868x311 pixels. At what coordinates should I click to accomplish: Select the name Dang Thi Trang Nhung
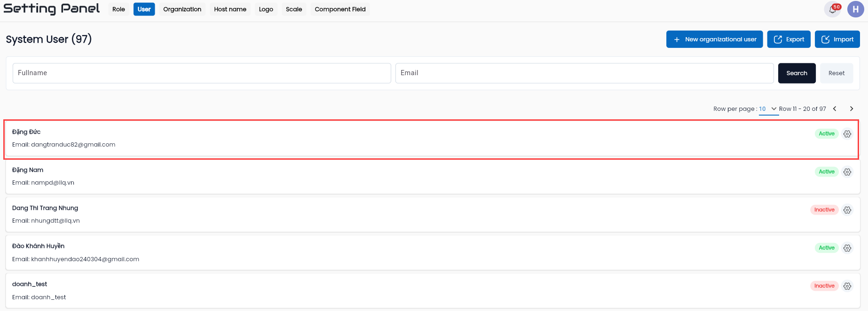(x=45, y=208)
